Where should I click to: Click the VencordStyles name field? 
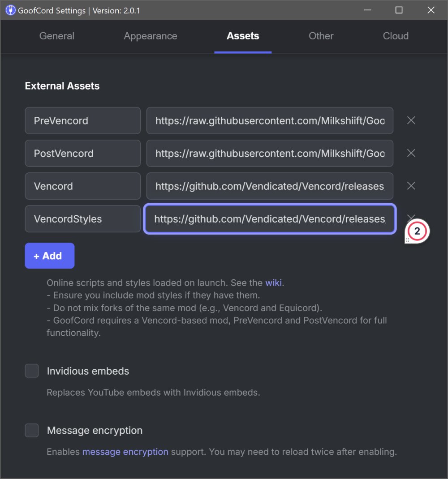coord(83,219)
